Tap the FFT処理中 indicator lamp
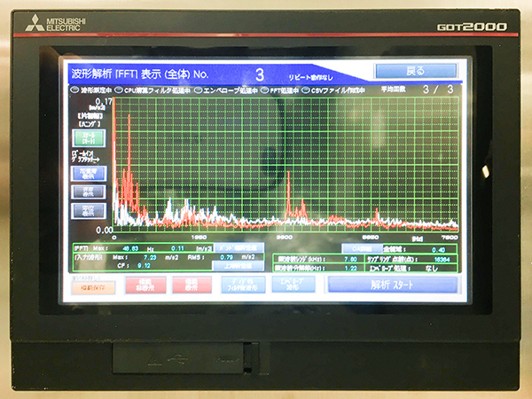The height and width of the screenshot is (399, 532). [x=263, y=90]
